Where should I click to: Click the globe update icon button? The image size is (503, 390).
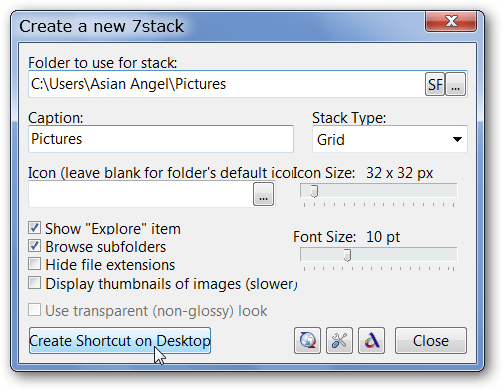pyautogui.click(x=307, y=340)
